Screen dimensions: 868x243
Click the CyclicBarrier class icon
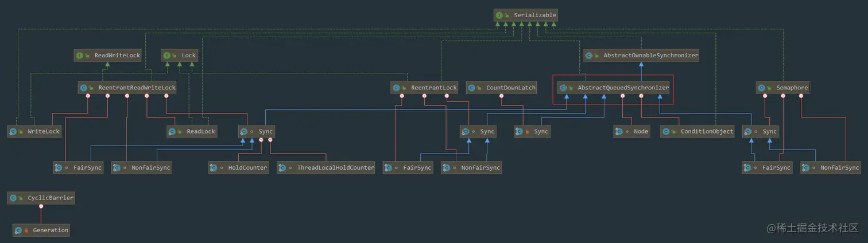tap(13, 198)
